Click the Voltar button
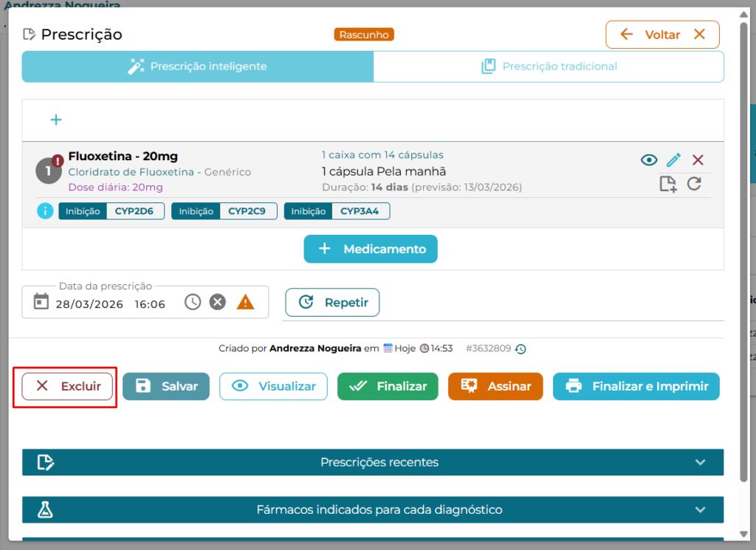This screenshot has width=756, height=550. (x=662, y=35)
